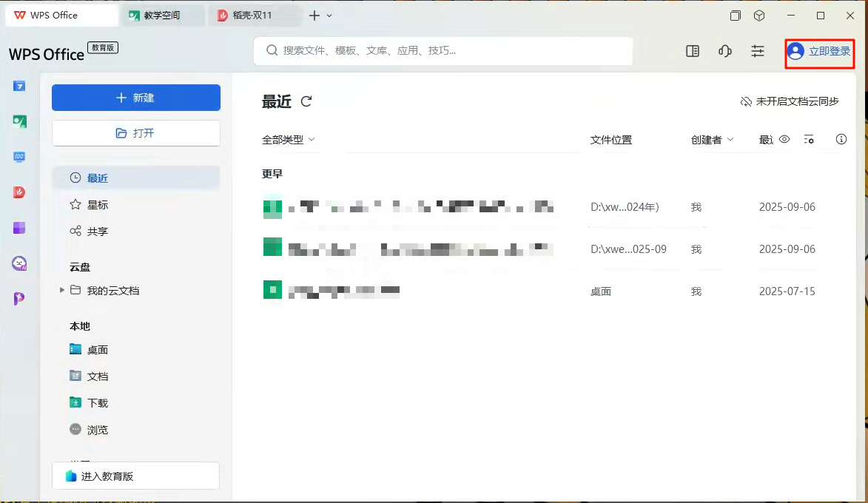Viewport: 868px width, 503px height.
Task: Click the sidebar layout panel icon
Action: coord(693,51)
